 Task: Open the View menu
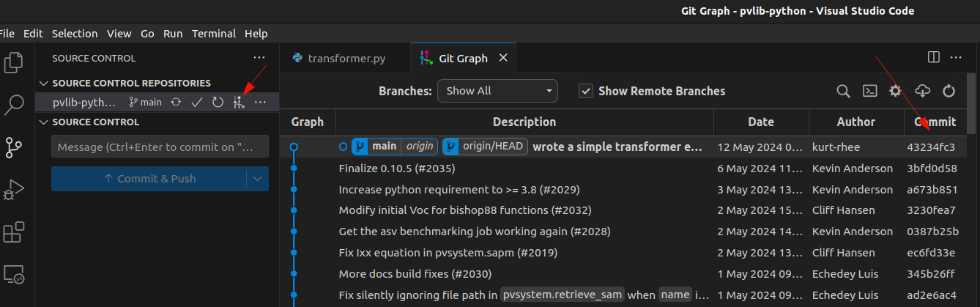point(119,34)
